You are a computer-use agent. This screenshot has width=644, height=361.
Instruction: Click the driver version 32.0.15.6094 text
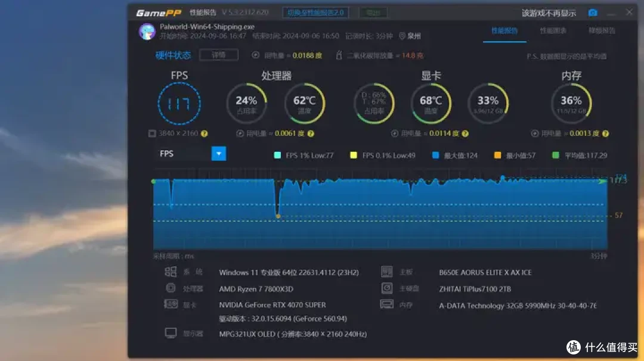(283, 319)
